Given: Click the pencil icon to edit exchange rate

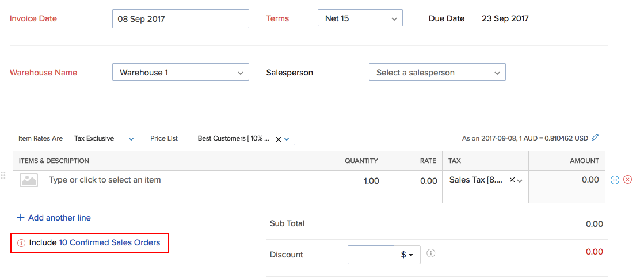Looking at the screenshot, I should click(x=595, y=138).
